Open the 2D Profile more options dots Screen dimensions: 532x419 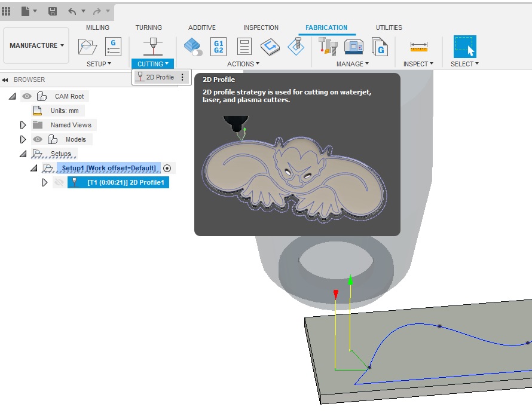click(182, 77)
